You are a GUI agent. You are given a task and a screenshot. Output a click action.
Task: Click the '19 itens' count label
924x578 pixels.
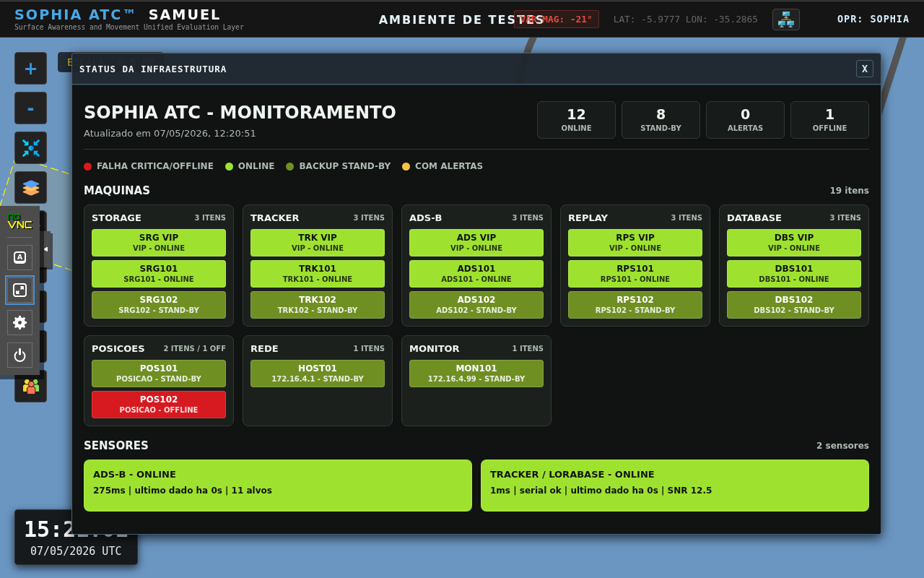[x=849, y=191]
